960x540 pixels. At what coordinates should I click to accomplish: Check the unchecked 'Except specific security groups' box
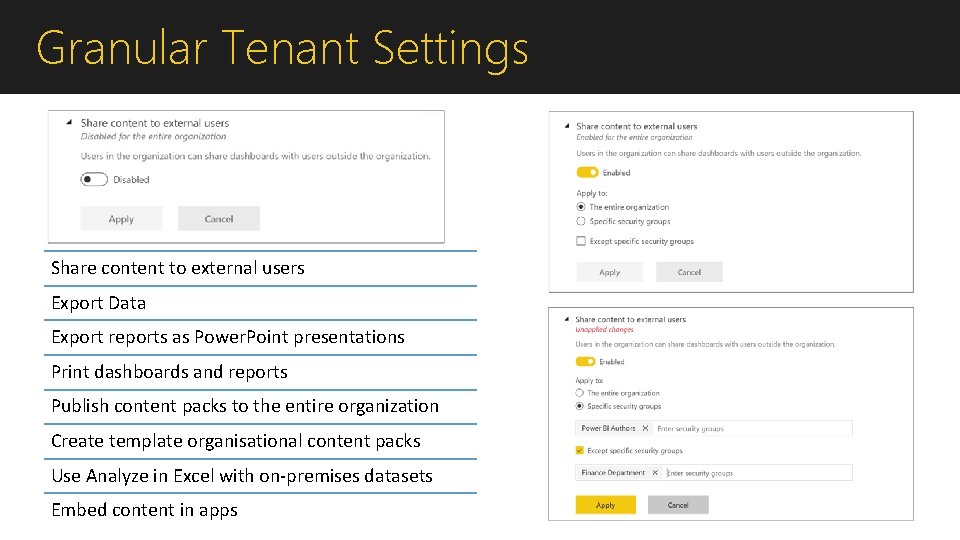(580, 241)
